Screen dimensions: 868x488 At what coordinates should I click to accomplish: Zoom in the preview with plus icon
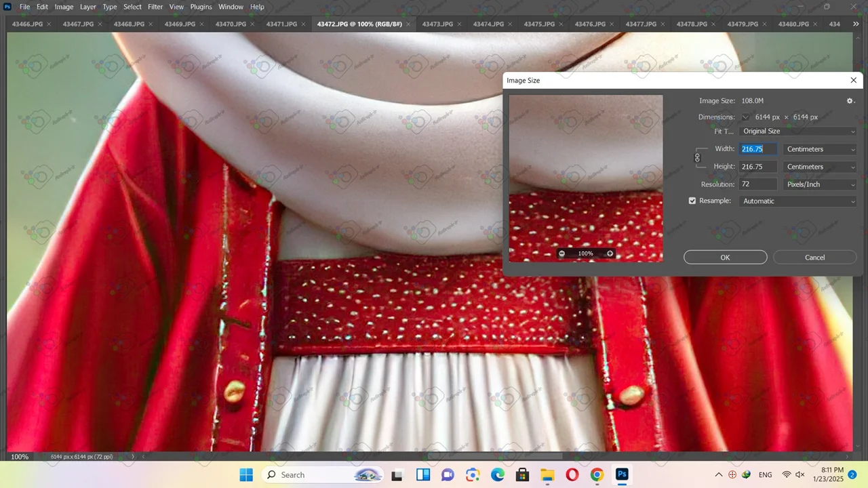tap(610, 253)
